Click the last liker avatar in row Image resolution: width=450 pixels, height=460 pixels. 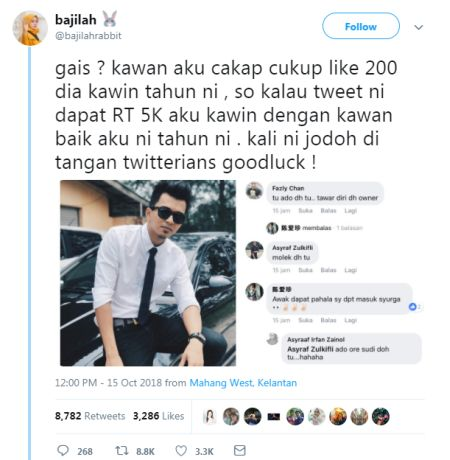click(x=381, y=416)
